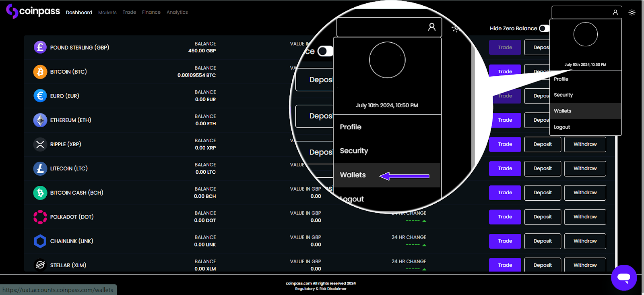Select Security in the account menu
The height and width of the screenshot is (295, 644).
563,95
